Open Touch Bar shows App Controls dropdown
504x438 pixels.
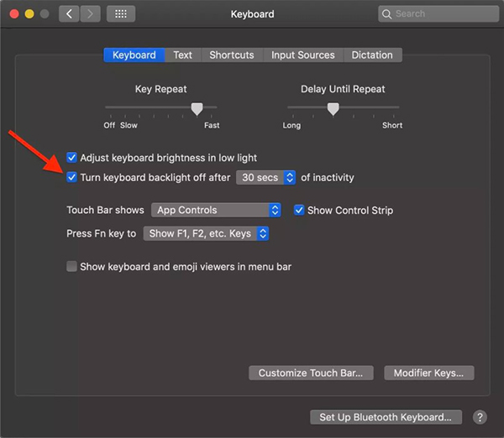216,210
